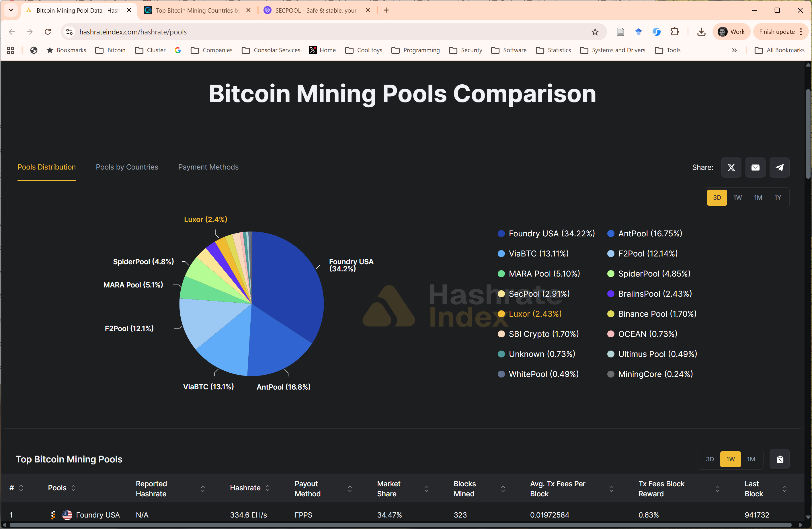Share via email envelope icon
The width and height of the screenshot is (812, 529).
(755, 167)
